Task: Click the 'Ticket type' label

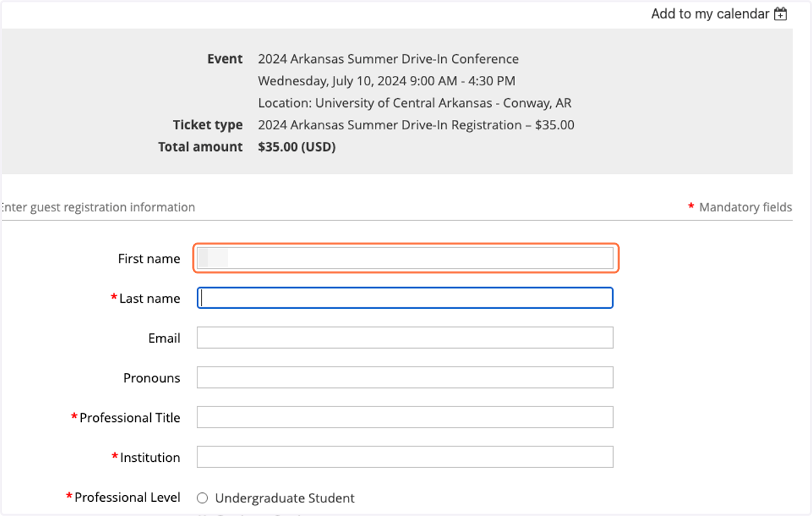Action: (208, 125)
